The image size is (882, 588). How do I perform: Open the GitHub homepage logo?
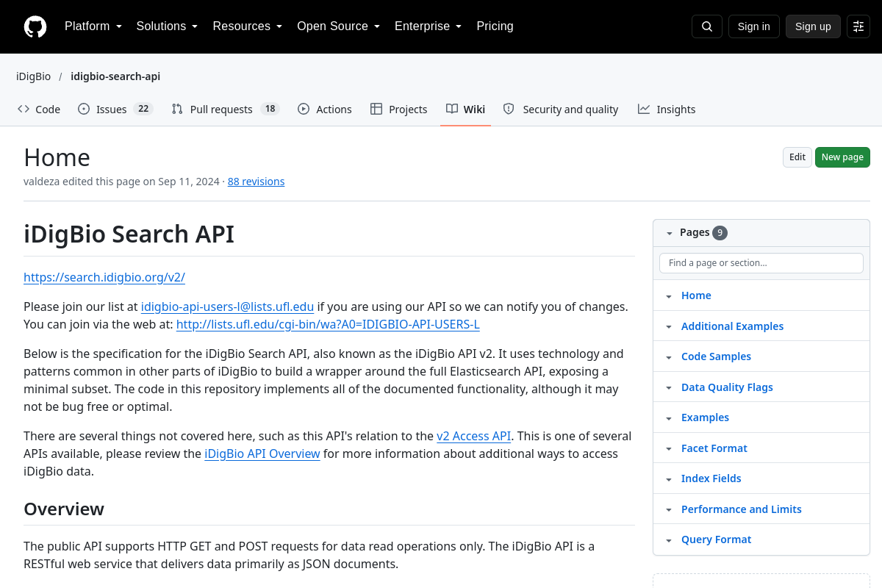pyautogui.click(x=35, y=26)
